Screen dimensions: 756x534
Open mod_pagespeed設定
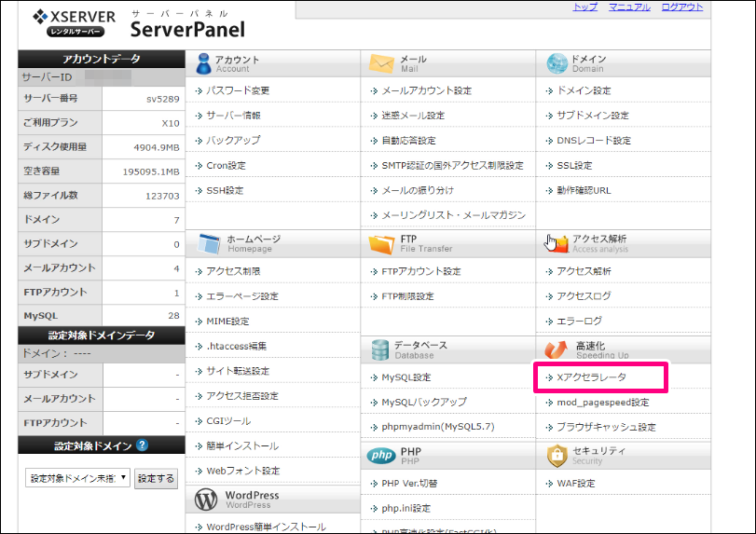pos(603,403)
